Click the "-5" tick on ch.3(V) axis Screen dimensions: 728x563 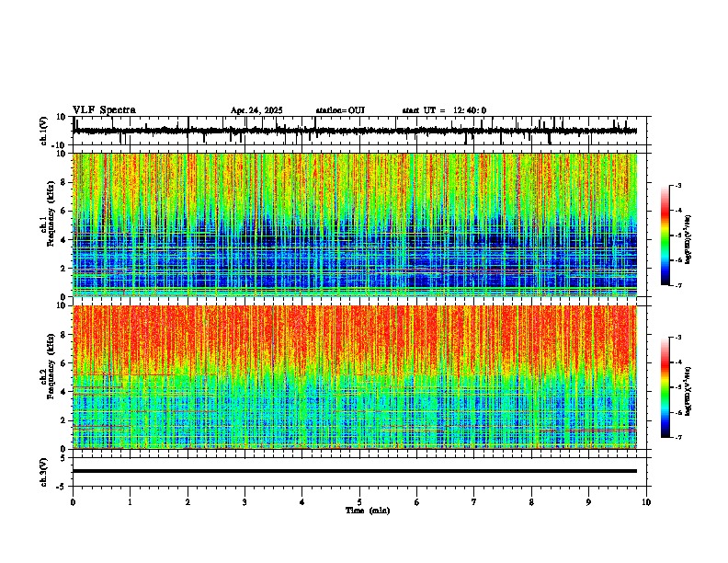(x=63, y=487)
